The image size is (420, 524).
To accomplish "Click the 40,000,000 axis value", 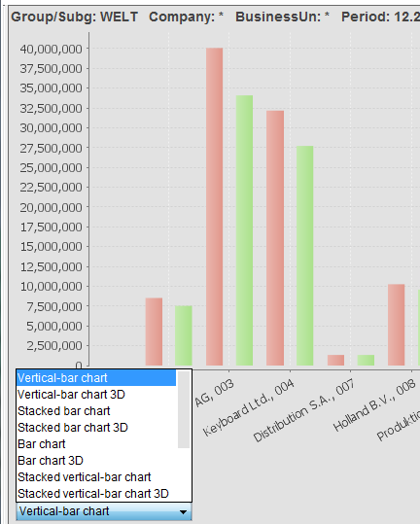I will coord(51,50).
